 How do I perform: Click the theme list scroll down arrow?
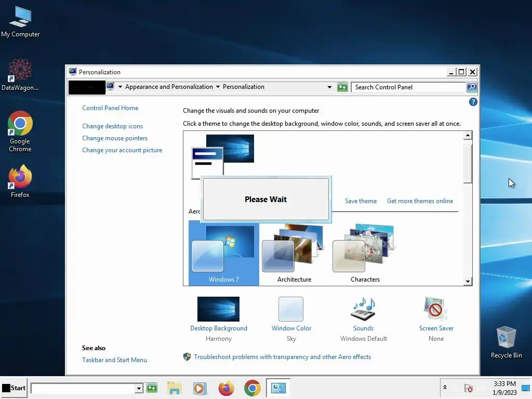point(468,281)
